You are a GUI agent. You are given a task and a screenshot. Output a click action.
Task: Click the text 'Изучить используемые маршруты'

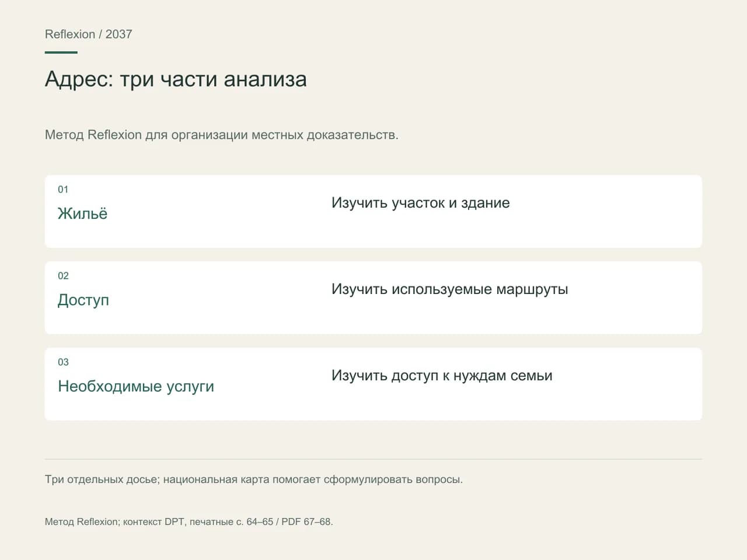point(450,289)
